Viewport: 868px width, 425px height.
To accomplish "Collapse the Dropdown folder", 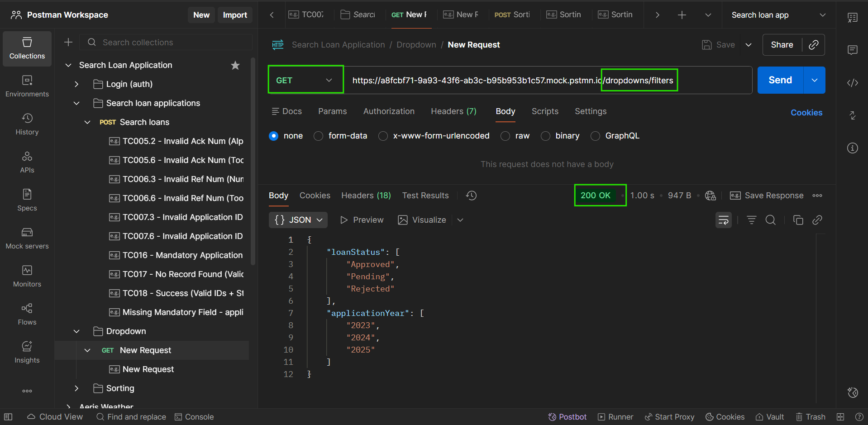I will (76, 331).
